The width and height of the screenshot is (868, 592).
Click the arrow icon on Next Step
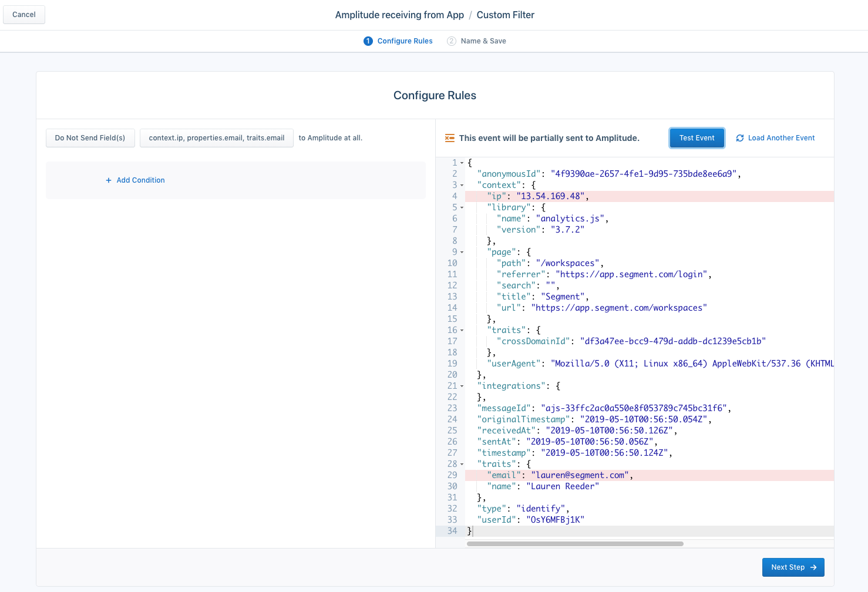click(813, 567)
